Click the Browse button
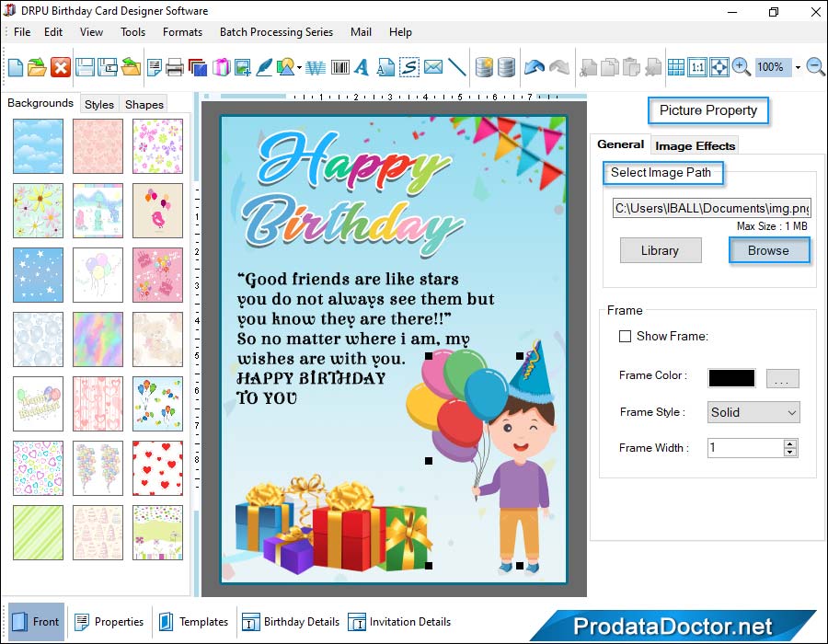828x644 pixels. 768,250
